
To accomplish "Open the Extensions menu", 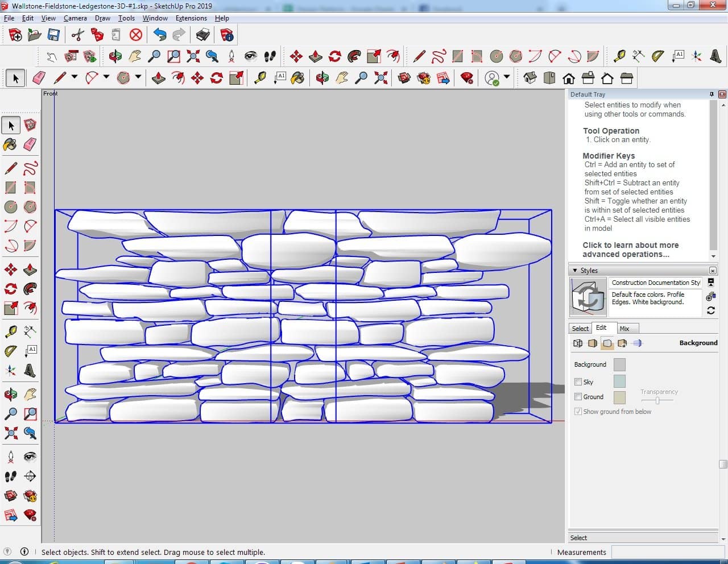I will (x=191, y=18).
